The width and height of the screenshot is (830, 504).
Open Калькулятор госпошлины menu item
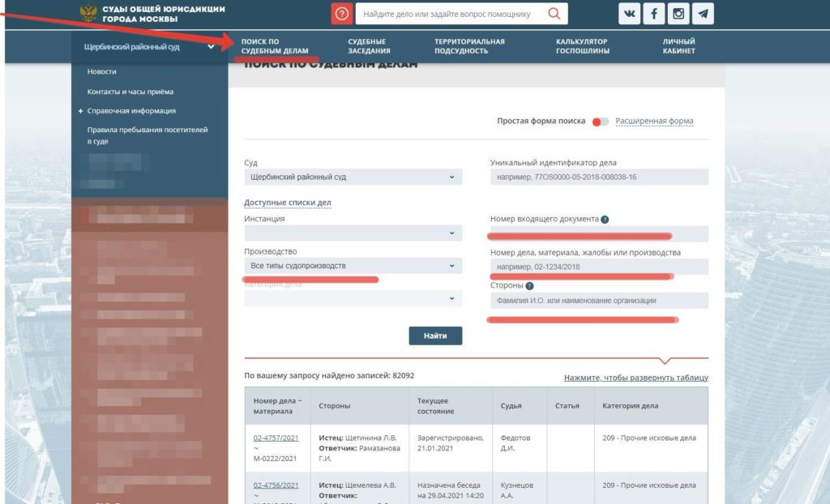[x=582, y=46]
